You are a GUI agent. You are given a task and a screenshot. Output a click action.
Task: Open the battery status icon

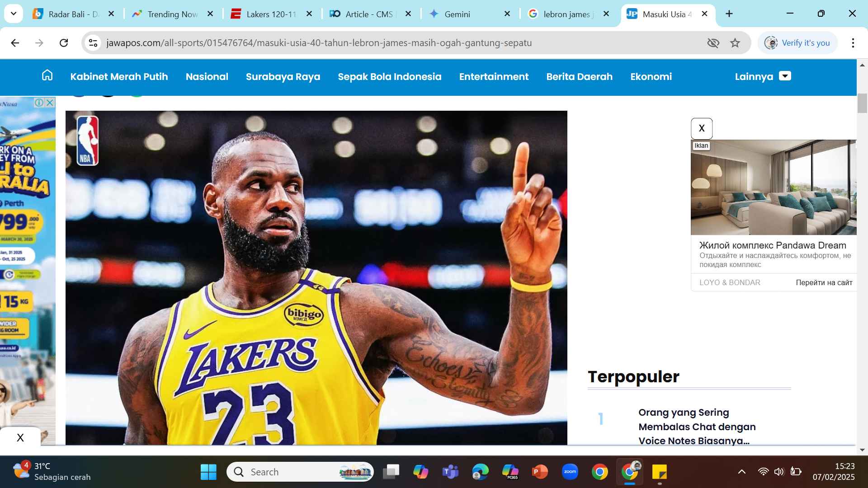tap(796, 472)
